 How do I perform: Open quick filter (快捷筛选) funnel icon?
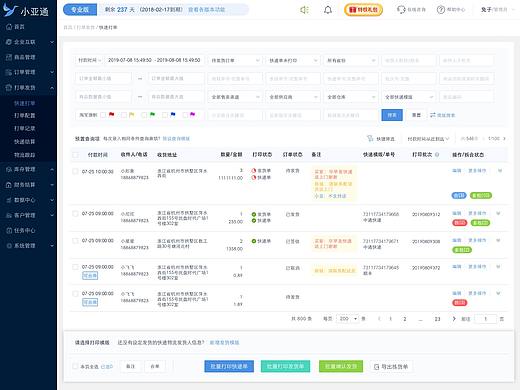[370, 138]
